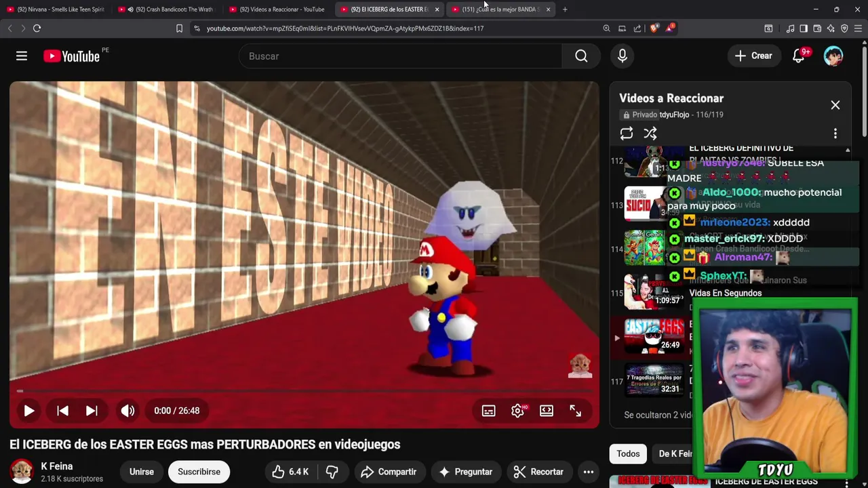Image resolution: width=868 pixels, height=488 pixels.
Task: Go back in browser history
Action: (9, 28)
